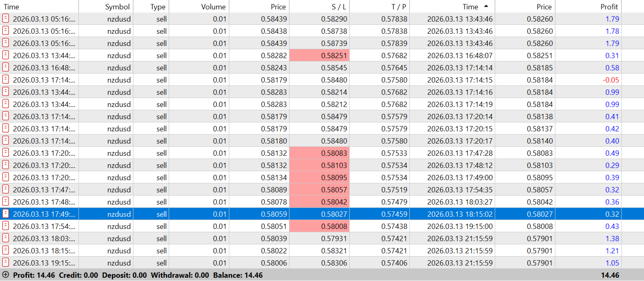Viewport: 644px width, 281px height.
Task: Click the T/P value 0.57459 in highlighted row
Action: point(394,214)
